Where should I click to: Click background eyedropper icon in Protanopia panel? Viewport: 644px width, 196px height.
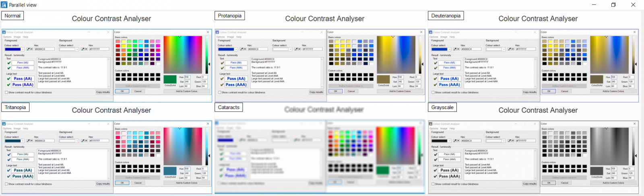(296, 49)
